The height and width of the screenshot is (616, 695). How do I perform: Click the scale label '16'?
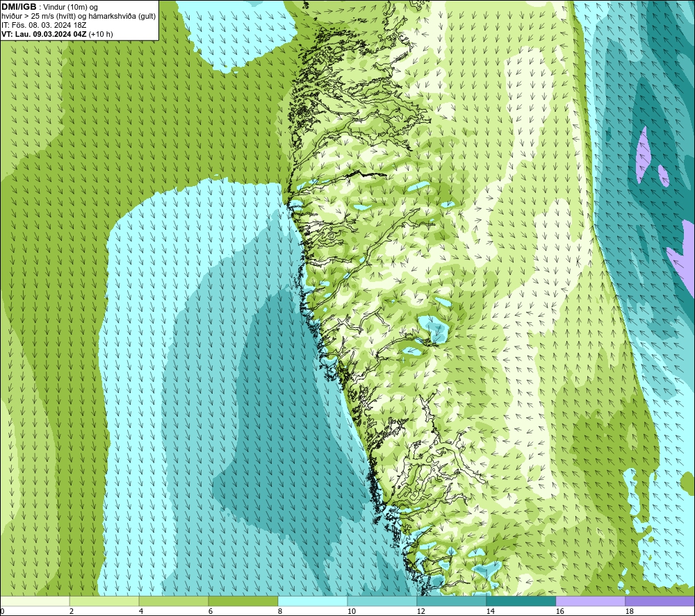(x=559, y=611)
